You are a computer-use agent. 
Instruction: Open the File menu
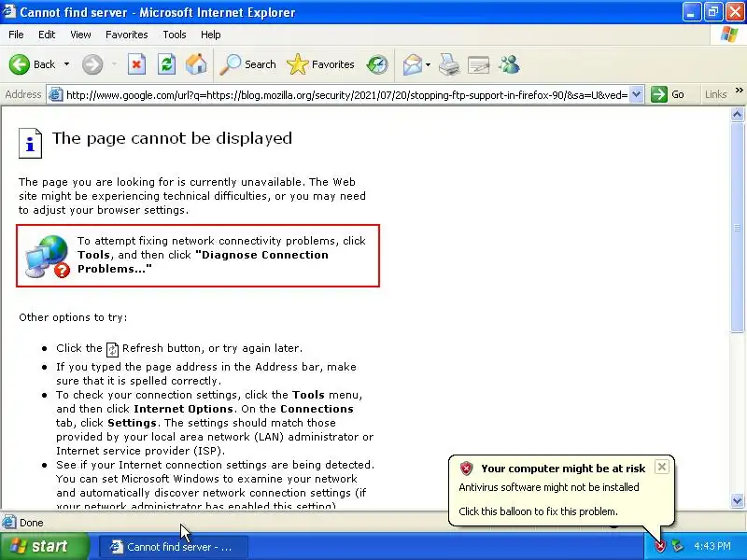16,35
